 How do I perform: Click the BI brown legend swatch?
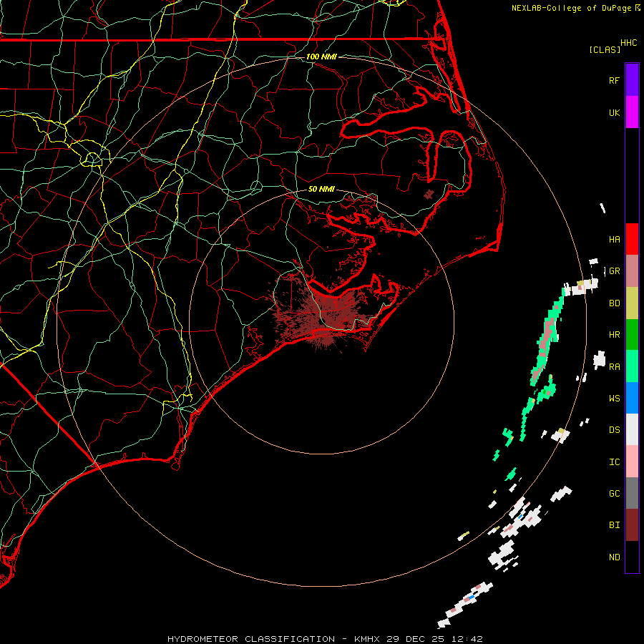[x=632, y=525]
